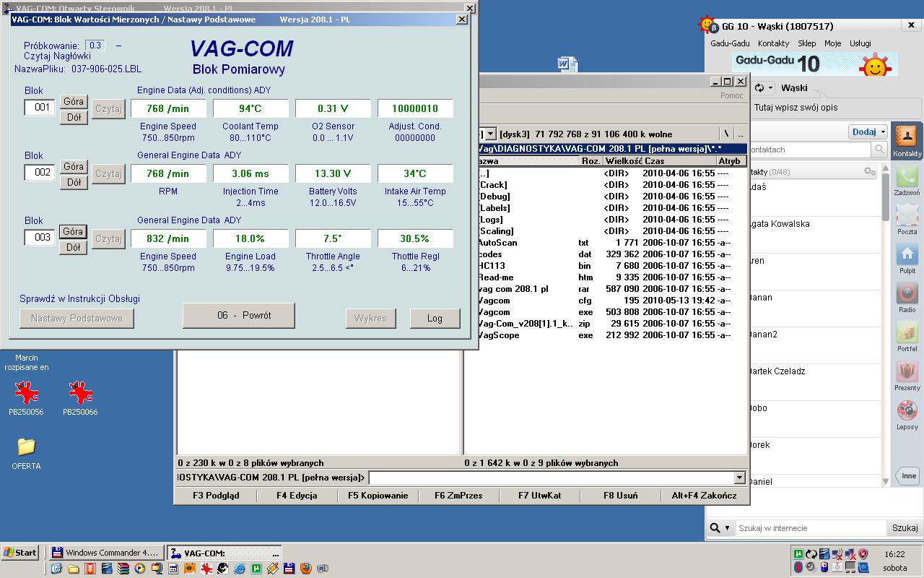This screenshot has width=924, height=578.
Task: Open the Kontakty menu in Gadu-Gadu
Action: coord(774,43)
